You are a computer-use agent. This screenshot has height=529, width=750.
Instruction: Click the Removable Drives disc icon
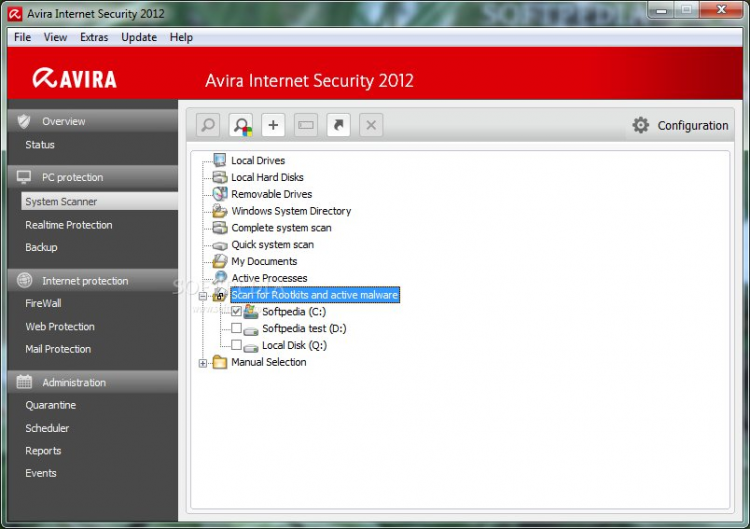click(x=220, y=194)
